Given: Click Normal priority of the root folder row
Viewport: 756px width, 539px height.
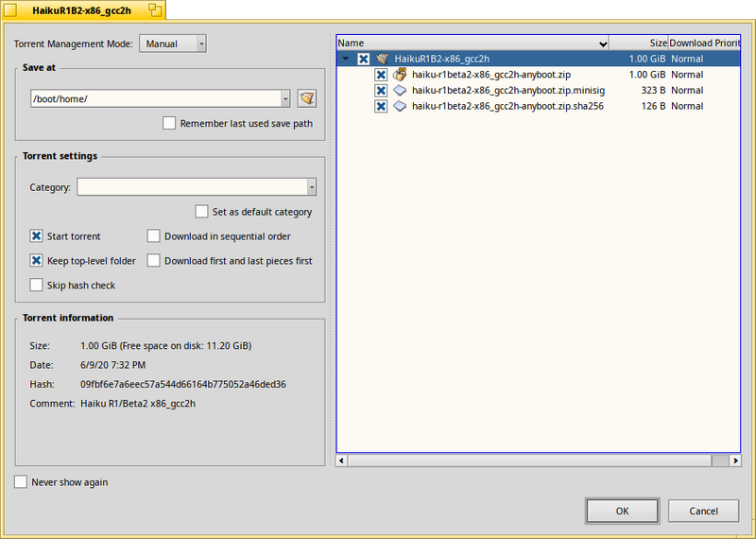Looking at the screenshot, I should (687, 59).
